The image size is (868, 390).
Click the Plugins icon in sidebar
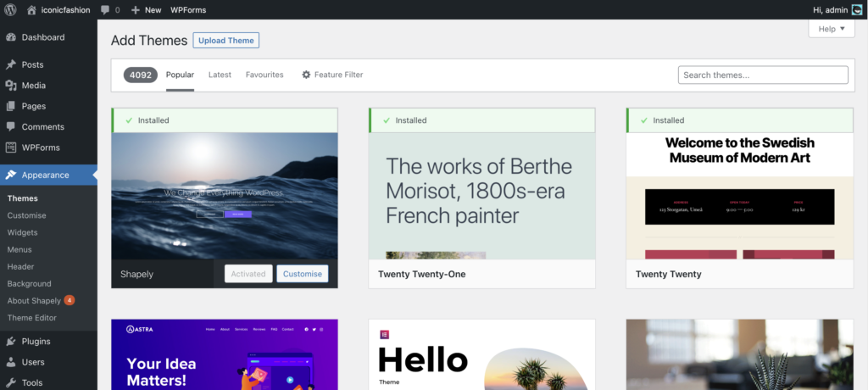[x=11, y=342]
